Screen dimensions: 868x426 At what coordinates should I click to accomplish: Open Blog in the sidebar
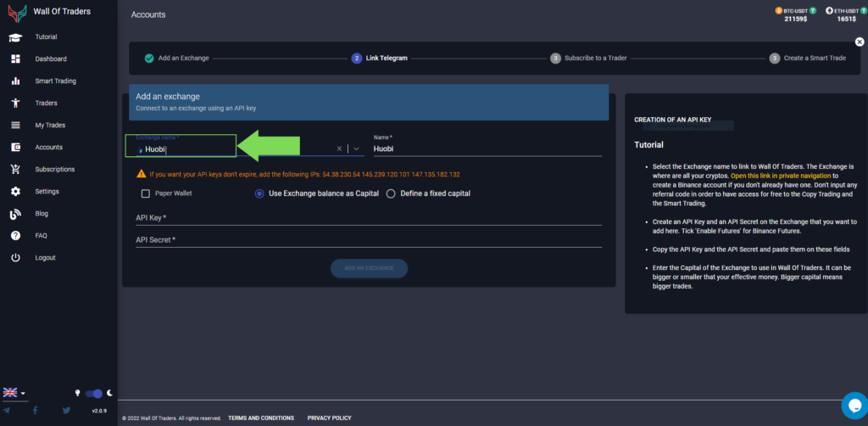pyautogui.click(x=42, y=214)
